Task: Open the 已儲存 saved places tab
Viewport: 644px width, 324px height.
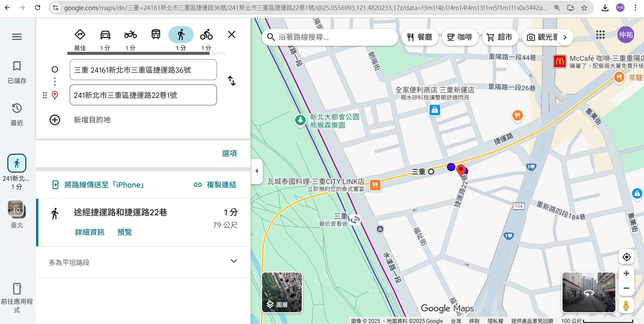Action: coord(17,72)
